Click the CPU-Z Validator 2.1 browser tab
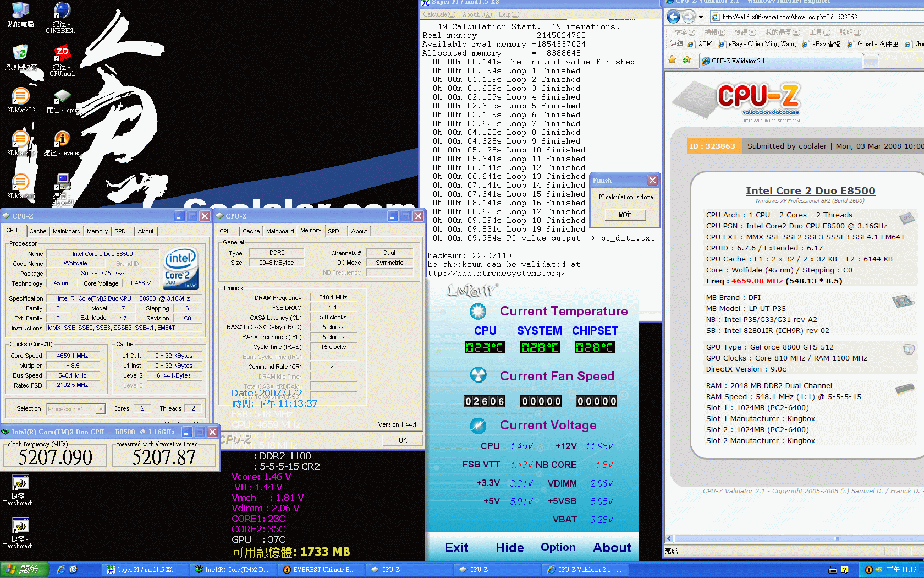 coord(781,61)
